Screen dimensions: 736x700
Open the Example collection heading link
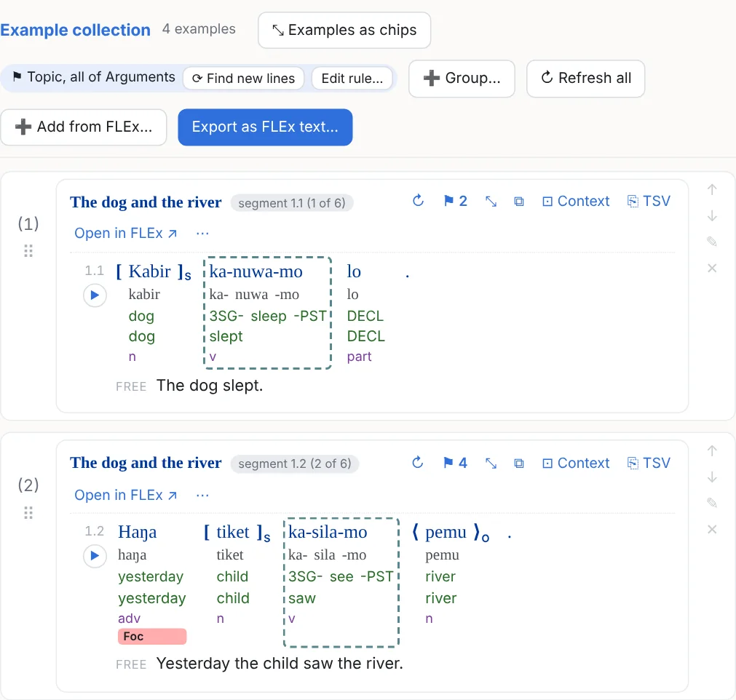(75, 30)
